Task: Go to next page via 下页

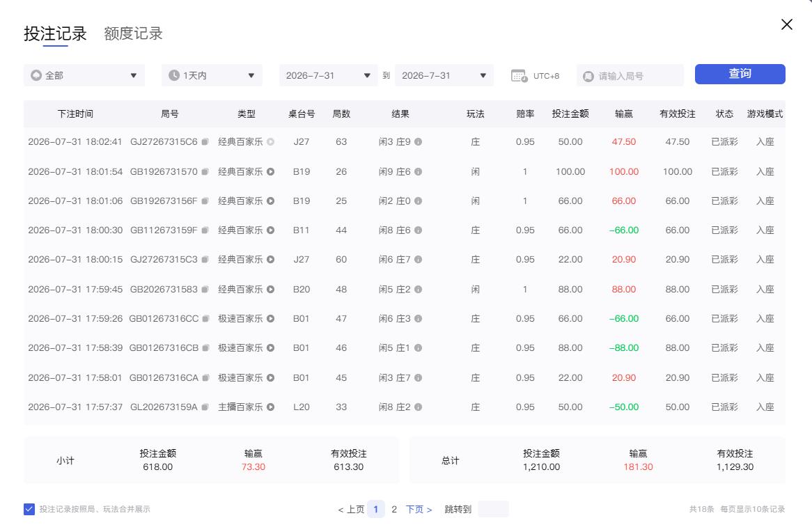Action: pyautogui.click(x=419, y=510)
